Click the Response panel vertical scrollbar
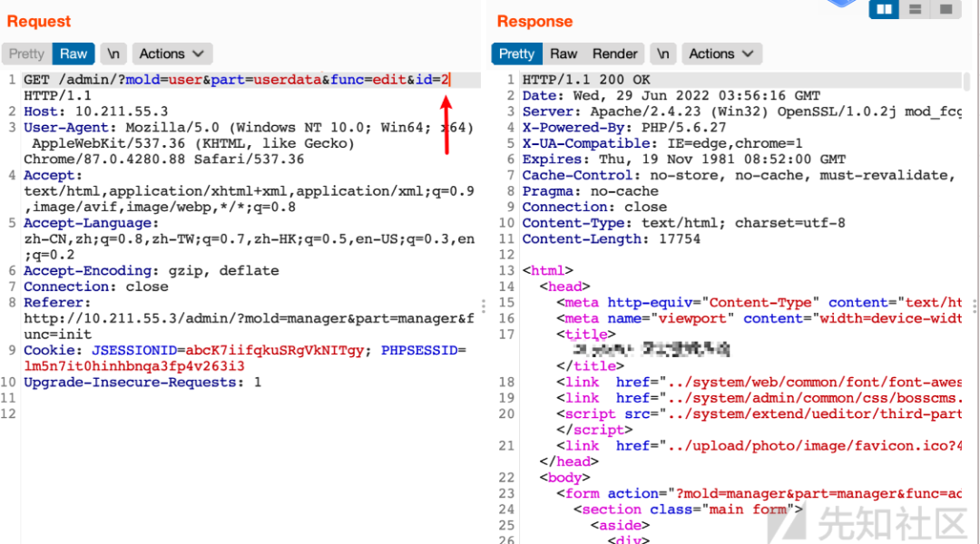 967,82
